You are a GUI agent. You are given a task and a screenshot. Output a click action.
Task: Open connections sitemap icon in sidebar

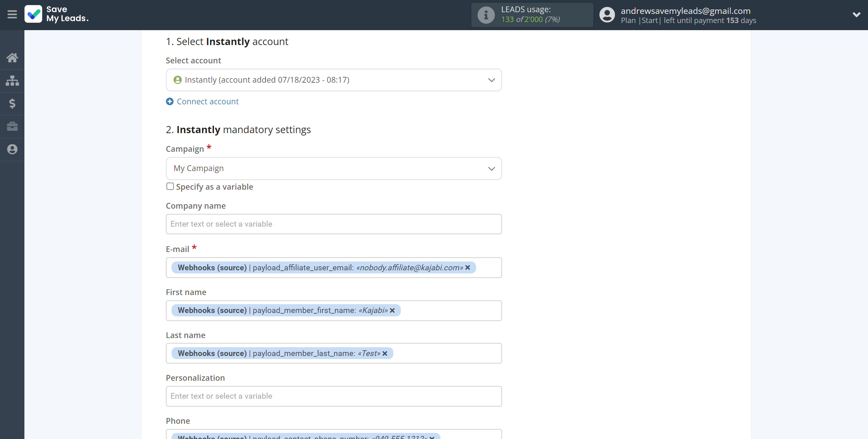click(x=12, y=81)
